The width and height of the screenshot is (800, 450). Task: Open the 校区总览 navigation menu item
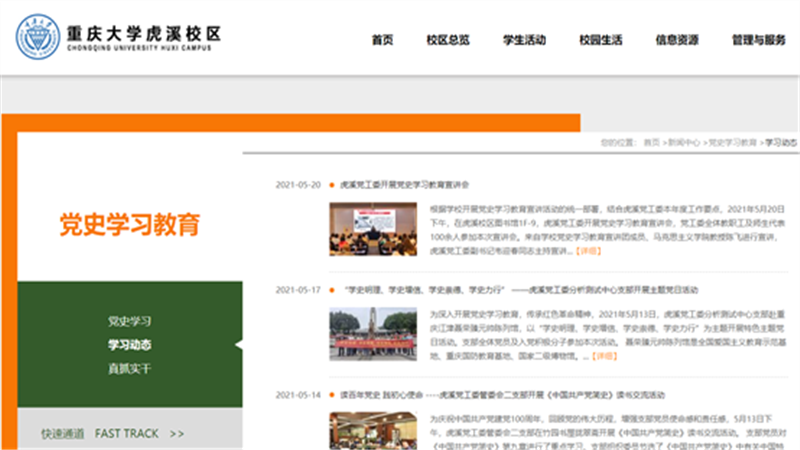pos(448,40)
